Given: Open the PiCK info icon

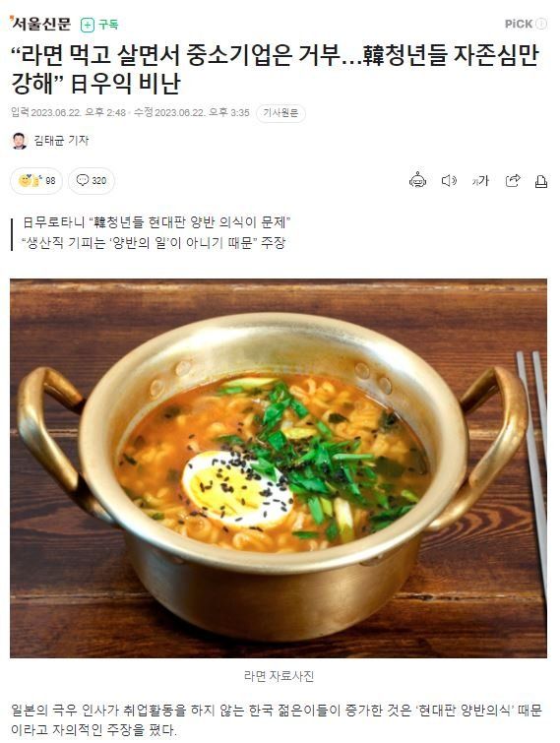Looking at the screenshot, I should pos(541,24).
